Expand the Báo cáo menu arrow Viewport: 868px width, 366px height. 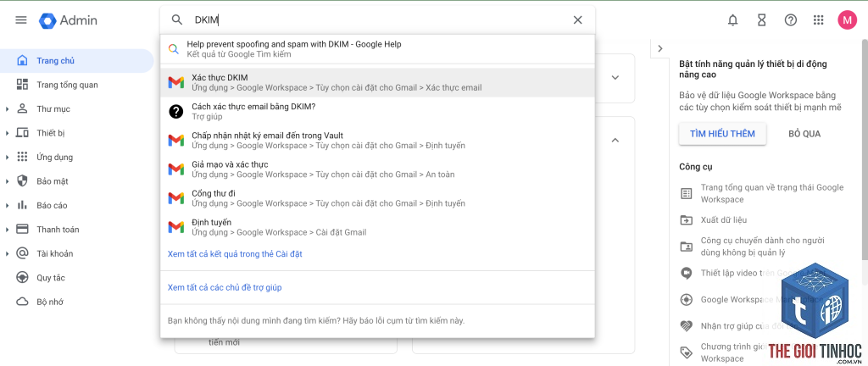(x=7, y=206)
